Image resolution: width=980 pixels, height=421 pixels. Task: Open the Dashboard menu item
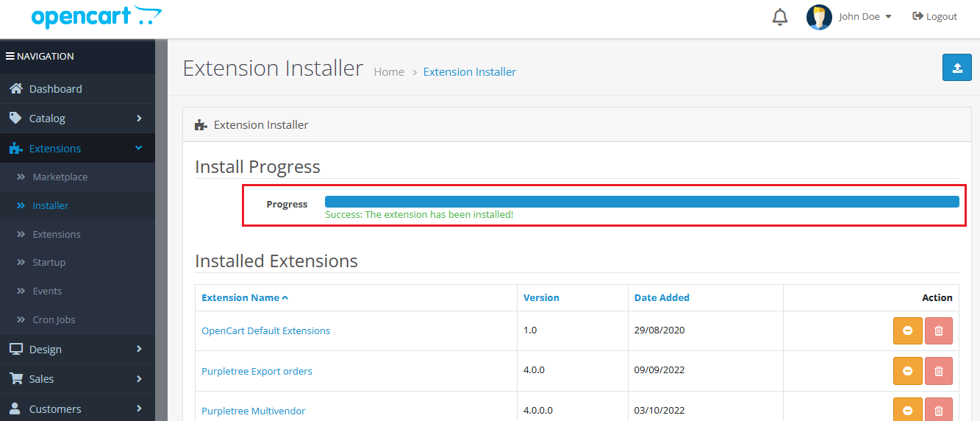77,89
